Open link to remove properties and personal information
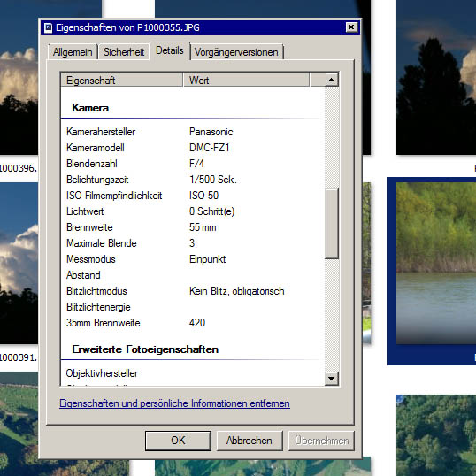476x476 pixels. tap(174, 403)
